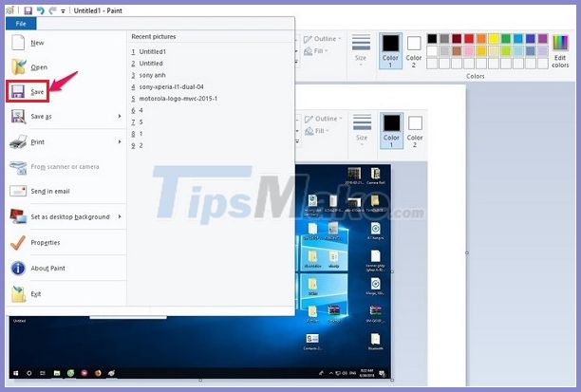Pick the orange color swatch in the top row
This screenshot has height=392, width=581.
[481, 38]
